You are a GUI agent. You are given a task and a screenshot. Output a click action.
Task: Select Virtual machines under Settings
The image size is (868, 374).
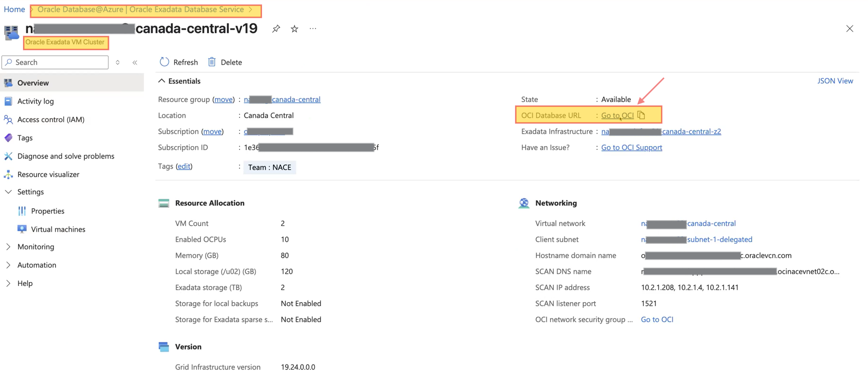pyautogui.click(x=58, y=229)
